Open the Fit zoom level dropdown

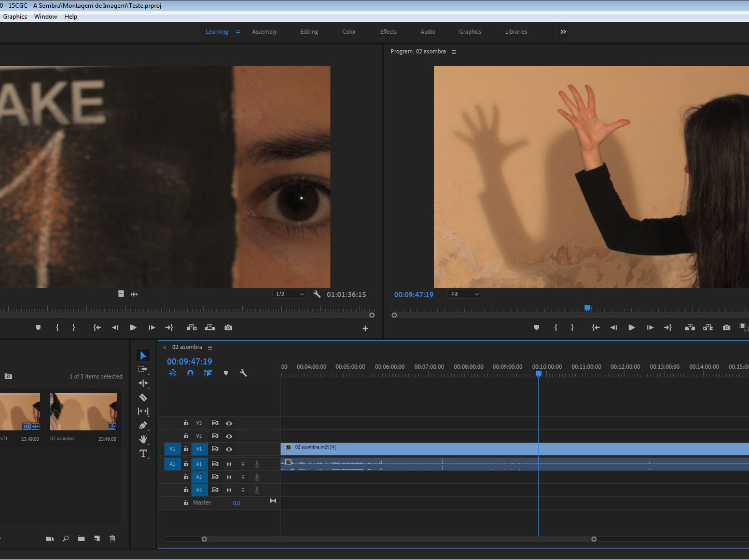coord(464,295)
